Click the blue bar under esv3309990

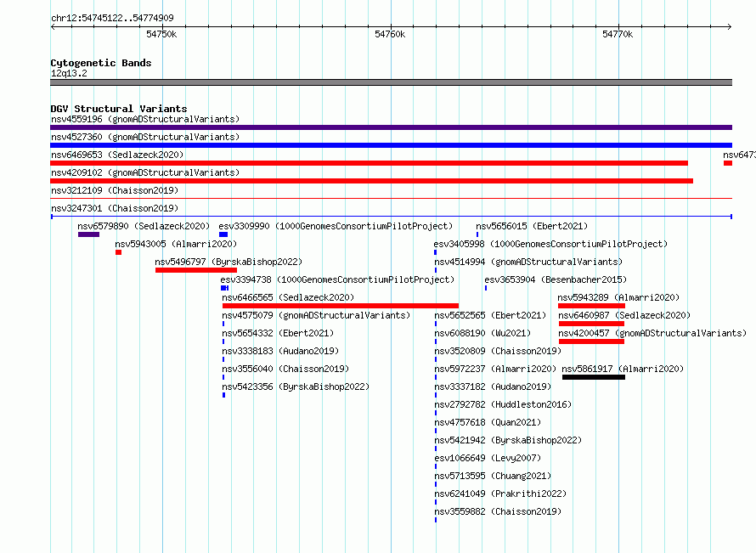click(x=223, y=234)
